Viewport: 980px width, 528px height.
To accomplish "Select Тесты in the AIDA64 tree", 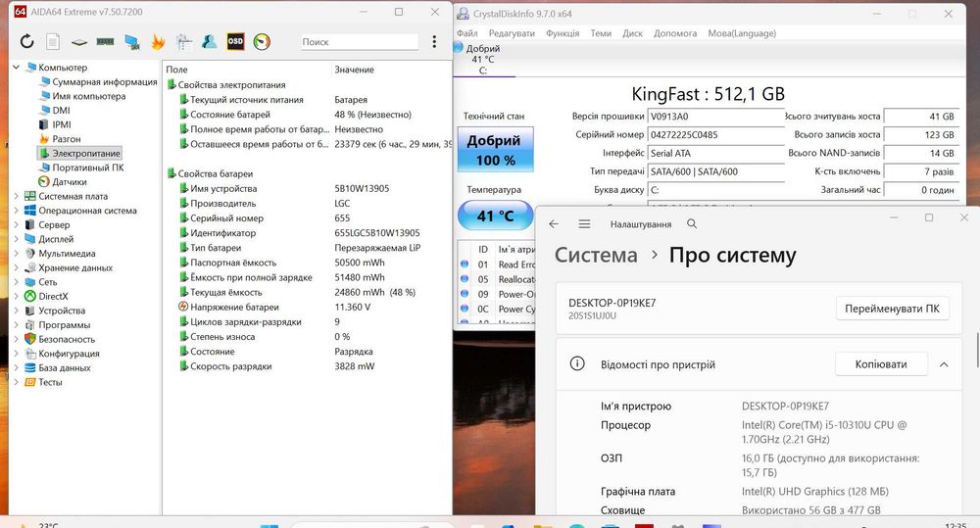I will coord(50,382).
